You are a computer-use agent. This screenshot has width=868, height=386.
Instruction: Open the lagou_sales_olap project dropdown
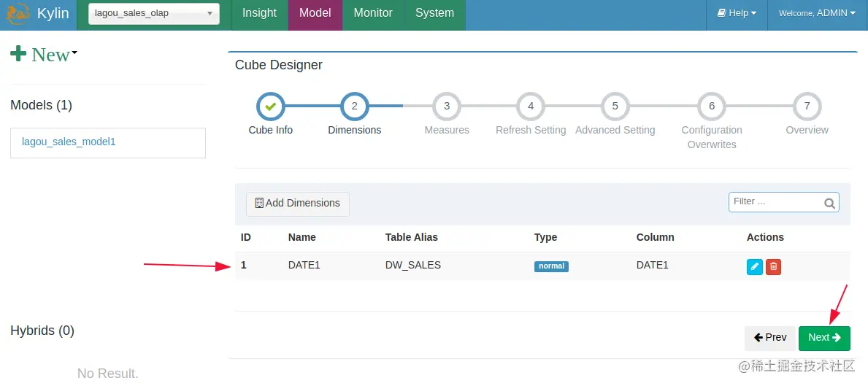(154, 14)
